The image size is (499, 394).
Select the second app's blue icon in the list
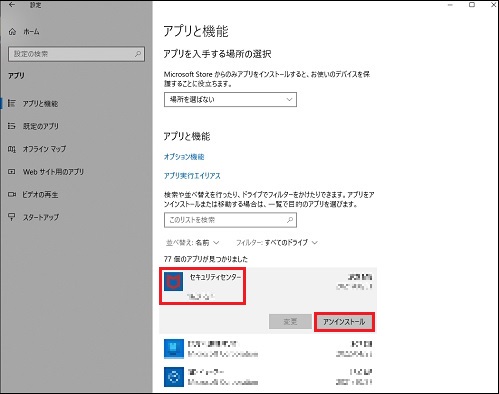tap(174, 349)
